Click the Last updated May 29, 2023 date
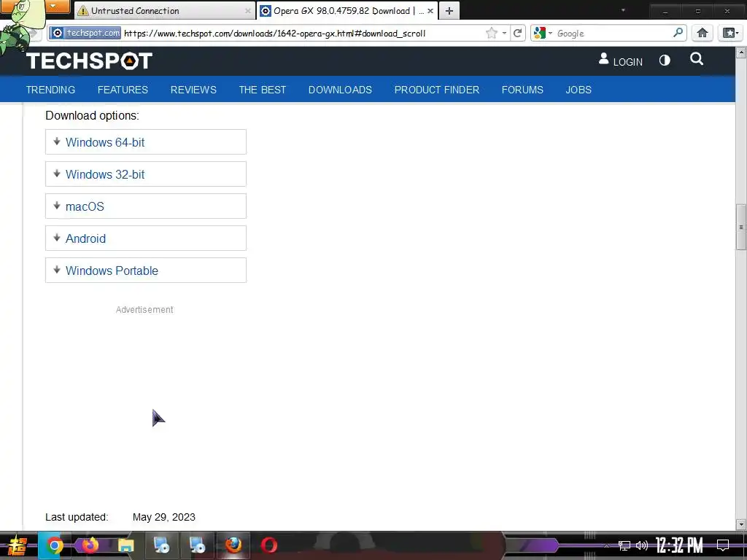Image resolution: width=747 pixels, height=560 pixels. (164, 517)
